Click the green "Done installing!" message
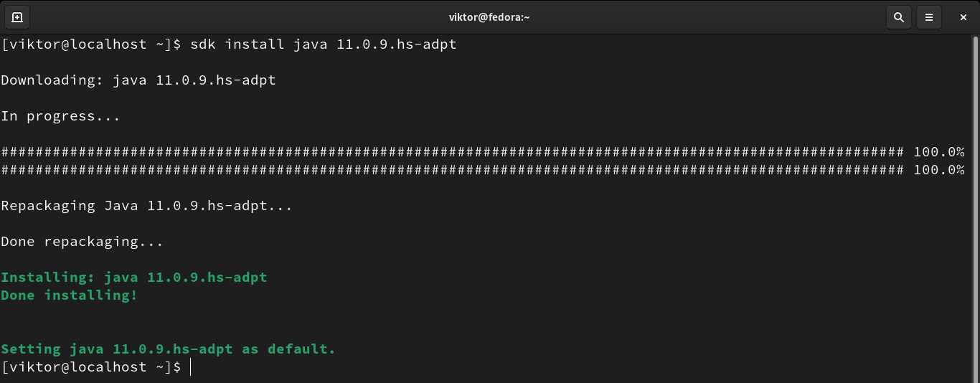This screenshot has width=980, height=383. [x=69, y=295]
